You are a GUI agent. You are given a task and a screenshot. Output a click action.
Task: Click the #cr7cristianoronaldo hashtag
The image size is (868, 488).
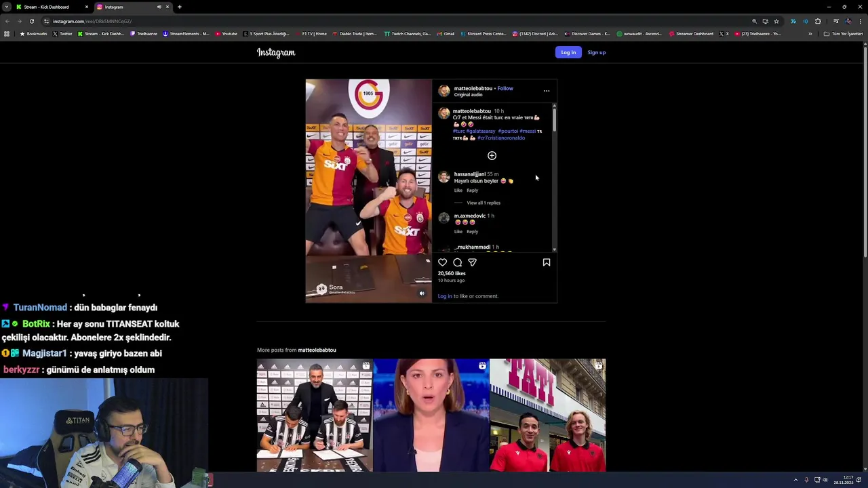pos(501,138)
